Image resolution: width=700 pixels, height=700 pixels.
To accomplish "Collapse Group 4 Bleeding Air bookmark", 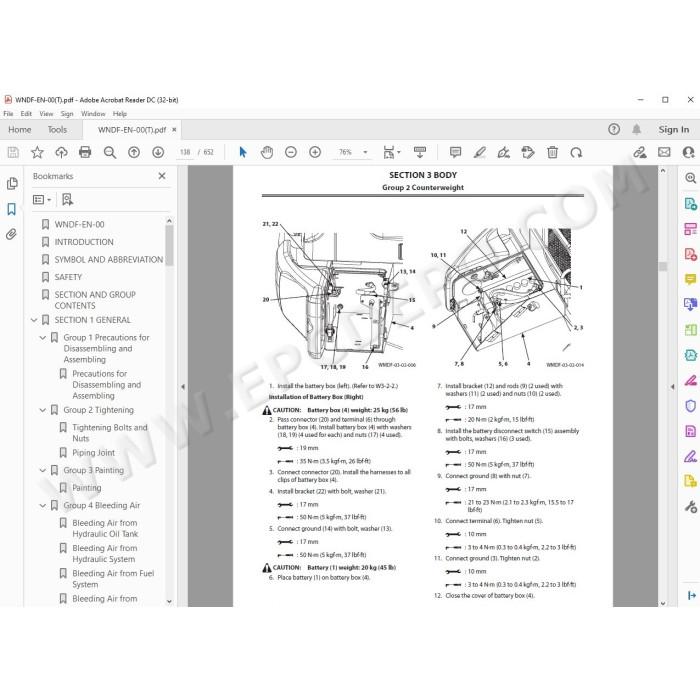I will pyautogui.click(x=43, y=505).
